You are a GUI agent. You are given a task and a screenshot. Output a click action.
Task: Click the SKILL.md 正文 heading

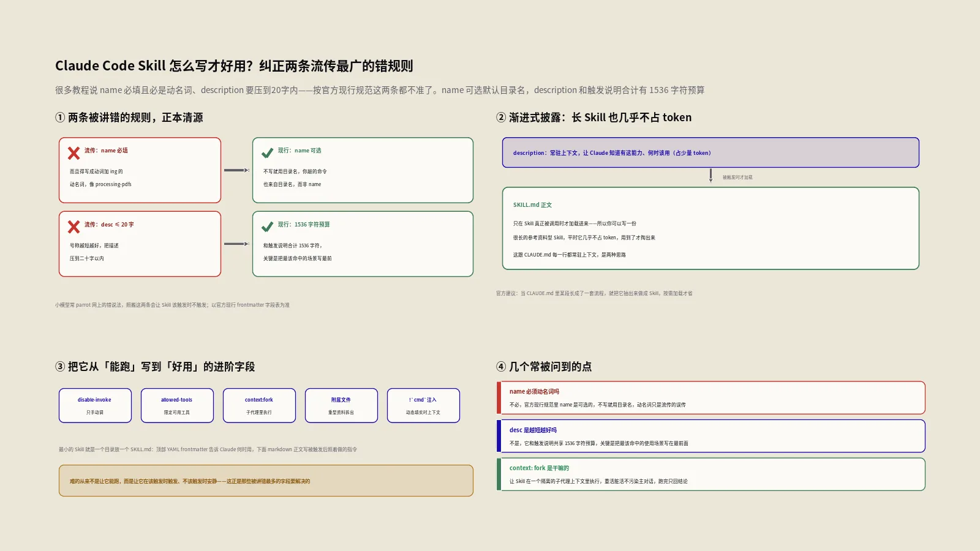click(532, 205)
